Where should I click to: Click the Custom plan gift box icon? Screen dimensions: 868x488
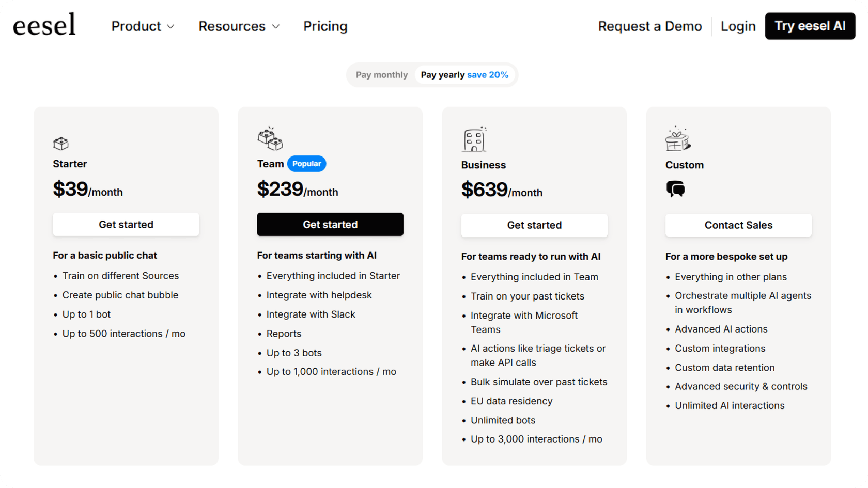point(678,139)
